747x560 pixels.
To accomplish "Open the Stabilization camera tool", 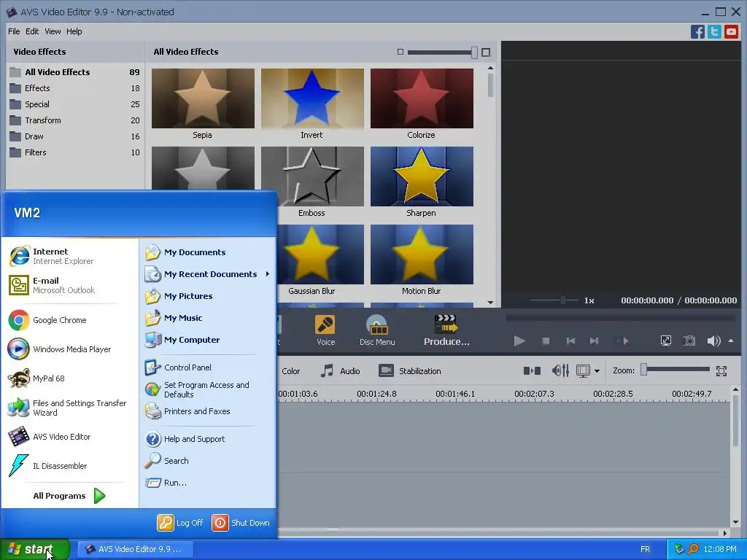I will point(410,371).
